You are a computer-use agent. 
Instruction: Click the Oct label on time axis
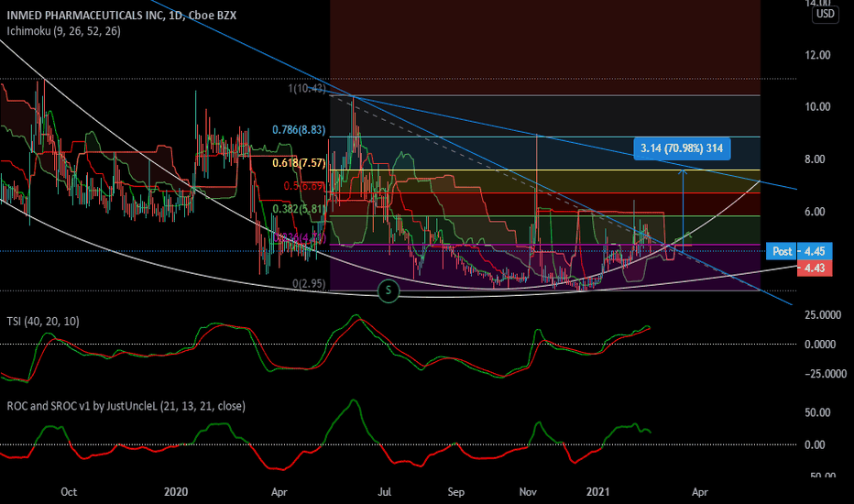pyautogui.click(x=69, y=492)
